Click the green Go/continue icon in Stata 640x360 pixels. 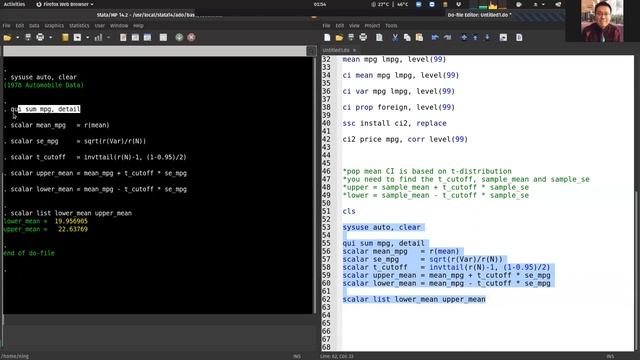pos(179,38)
